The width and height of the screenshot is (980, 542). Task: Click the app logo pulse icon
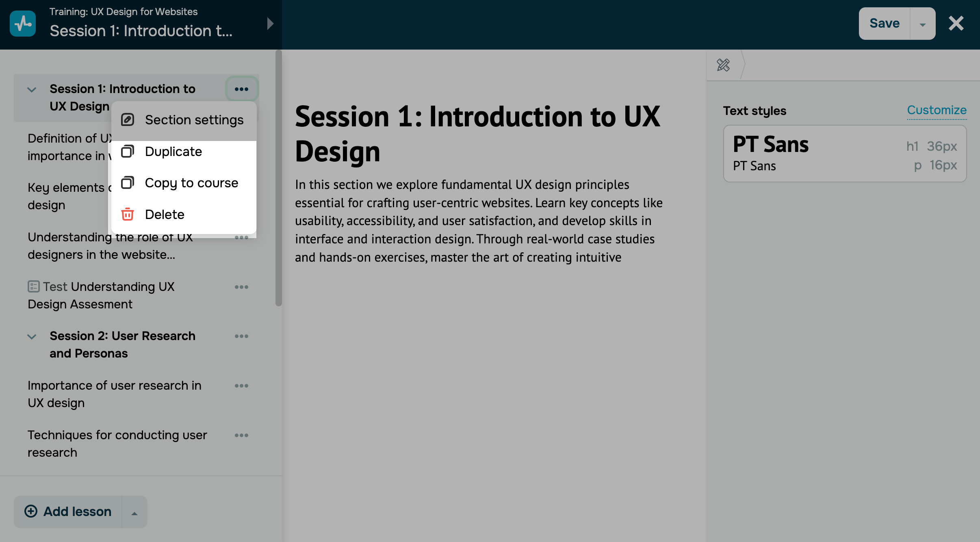23,24
